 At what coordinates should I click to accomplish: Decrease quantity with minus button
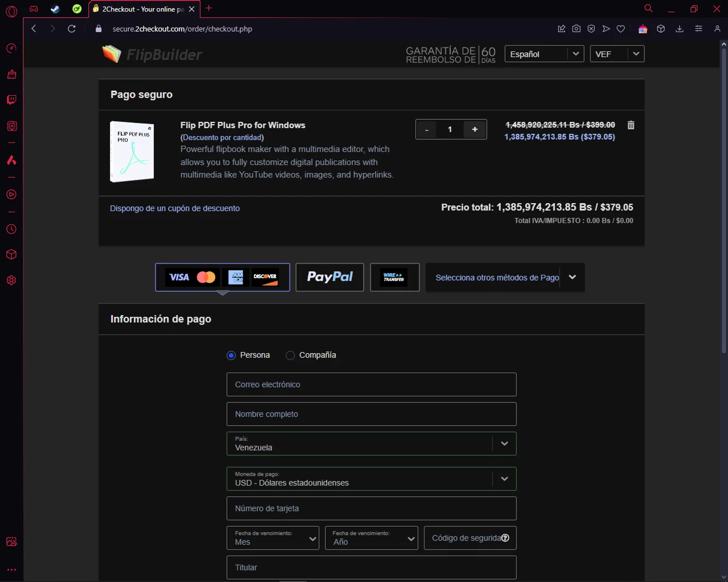click(427, 129)
